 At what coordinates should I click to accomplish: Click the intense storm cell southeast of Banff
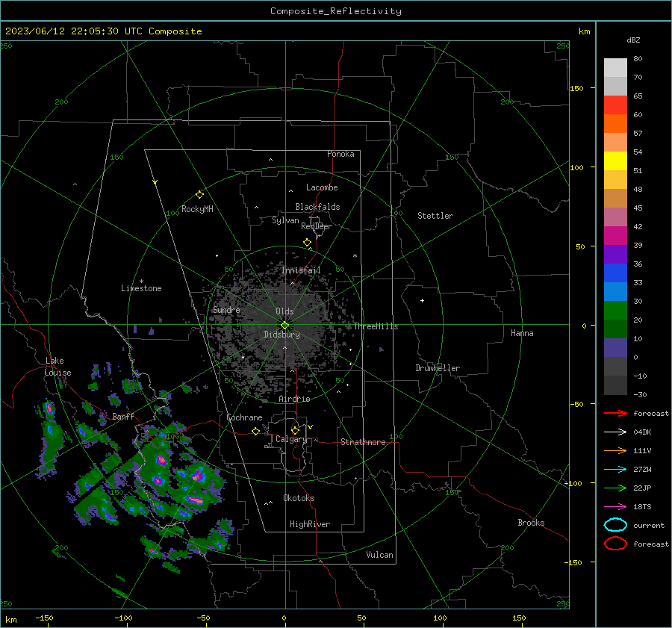point(161,460)
